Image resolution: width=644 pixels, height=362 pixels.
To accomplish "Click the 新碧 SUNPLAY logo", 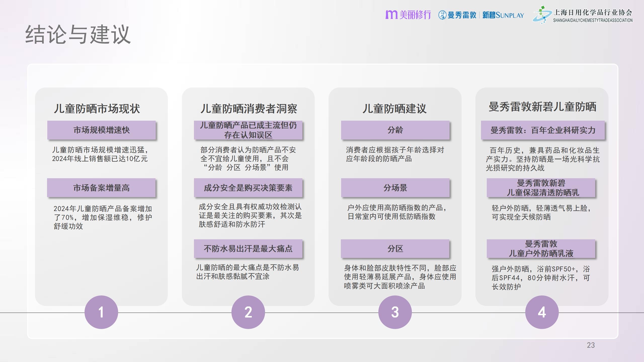I will [x=503, y=15].
